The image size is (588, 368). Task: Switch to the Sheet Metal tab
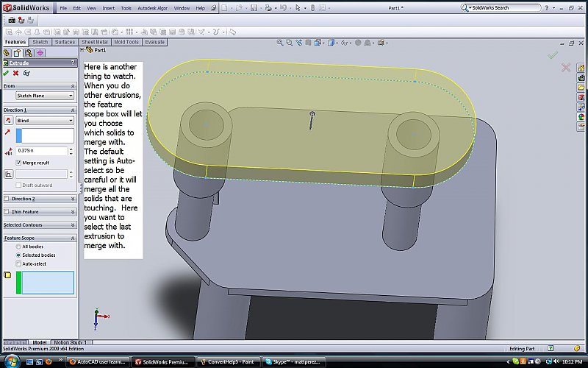coord(94,42)
